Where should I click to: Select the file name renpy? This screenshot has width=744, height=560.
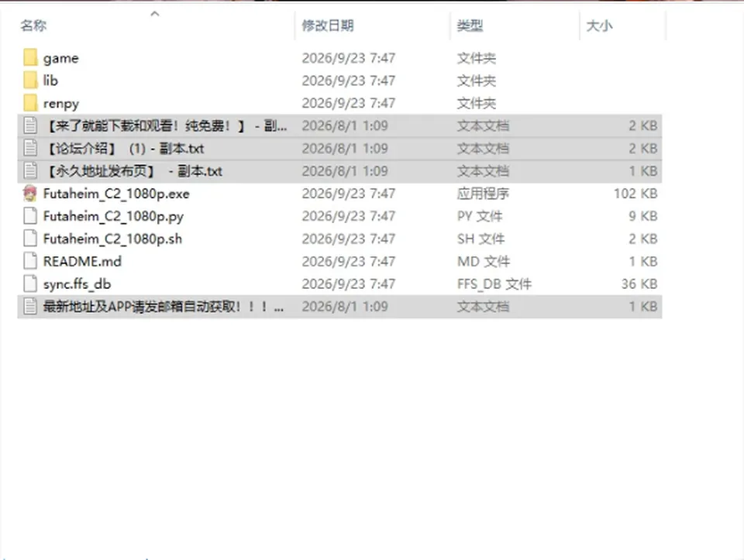pos(61,103)
